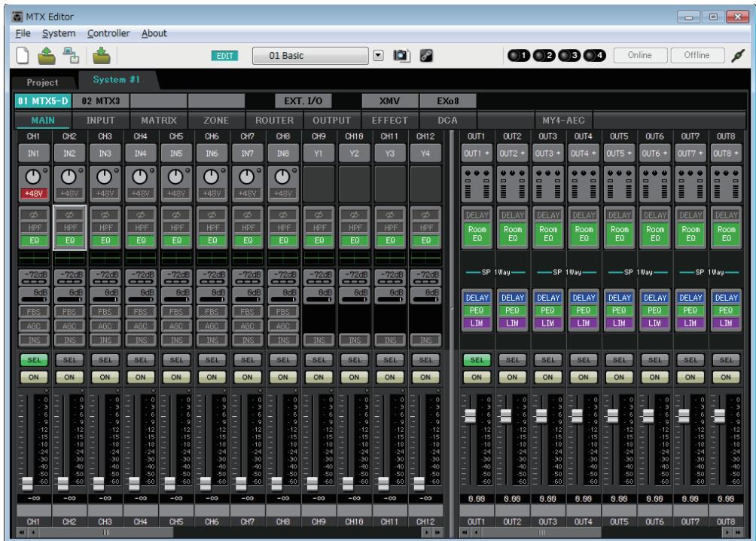The height and width of the screenshot is (541, 756).
Task: Select device indicator 4
Action: coord(594,56)
